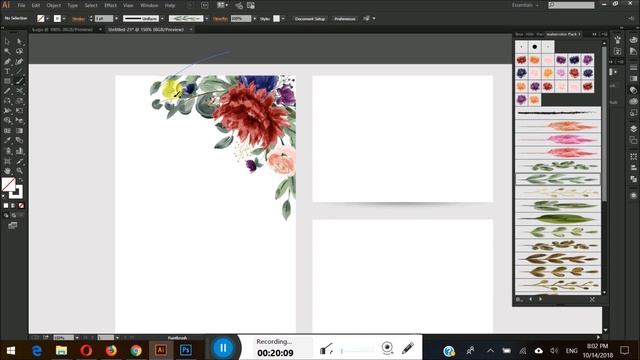The height and width of the screenshot is (360, 640).
Task: Pick the long green leaf art brush
Action: coord(558,219)
